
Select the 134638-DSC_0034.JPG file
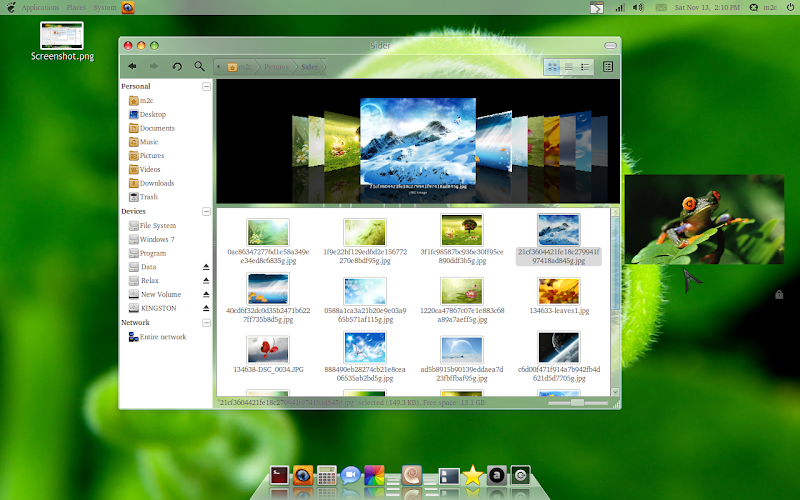(268, 349)
